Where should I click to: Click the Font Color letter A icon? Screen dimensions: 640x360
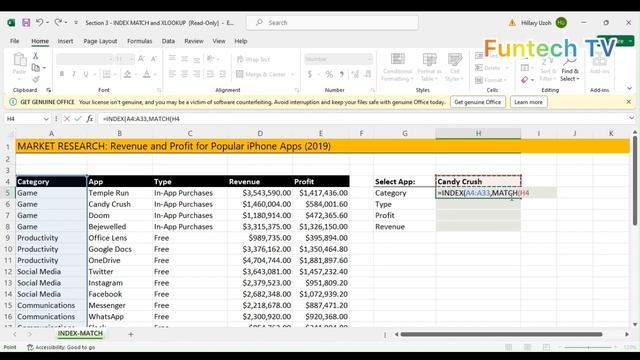[146, 74]
